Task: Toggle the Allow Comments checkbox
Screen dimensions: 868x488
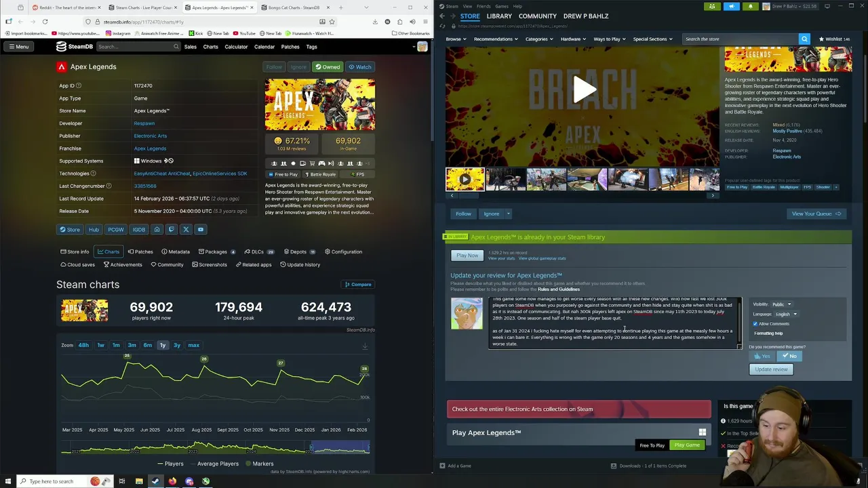Action: pos(755,323)
